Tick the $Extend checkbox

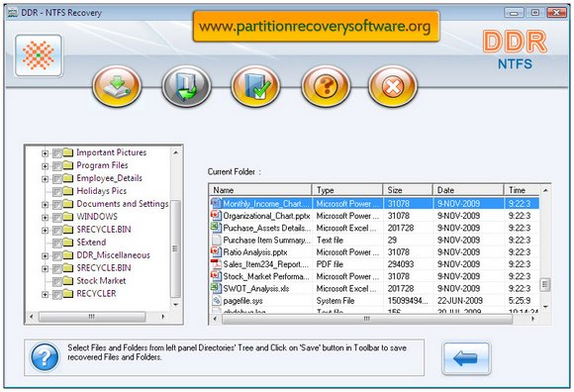click(57, 244)
